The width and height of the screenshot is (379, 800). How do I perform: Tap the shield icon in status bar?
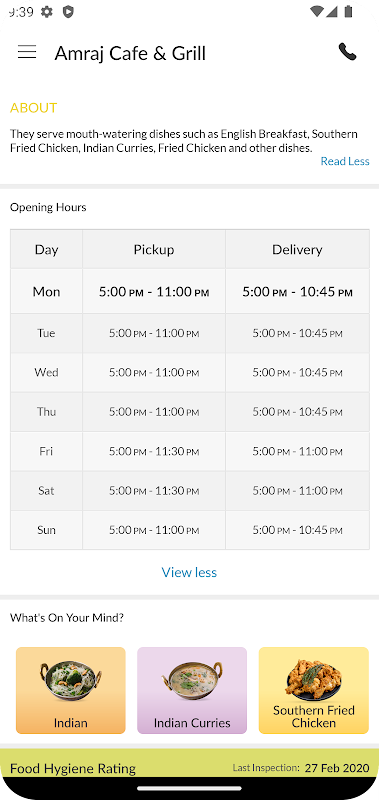[x=68, y=12]
